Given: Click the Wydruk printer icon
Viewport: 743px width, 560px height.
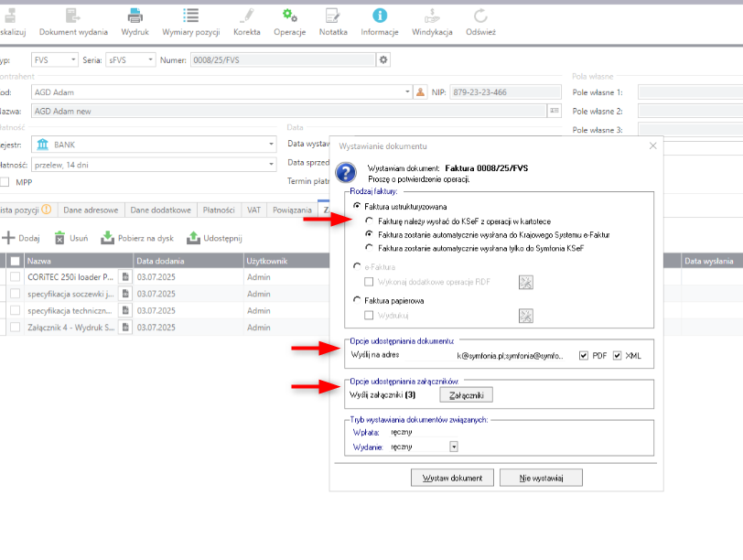Looking at the screenshot, I should 135,16.
